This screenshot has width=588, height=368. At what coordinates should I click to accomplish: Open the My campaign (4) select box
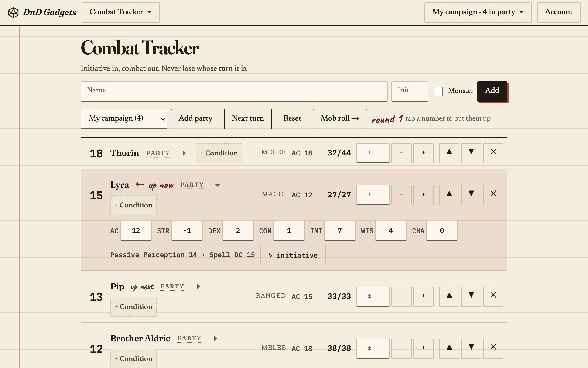pos(124,119)
